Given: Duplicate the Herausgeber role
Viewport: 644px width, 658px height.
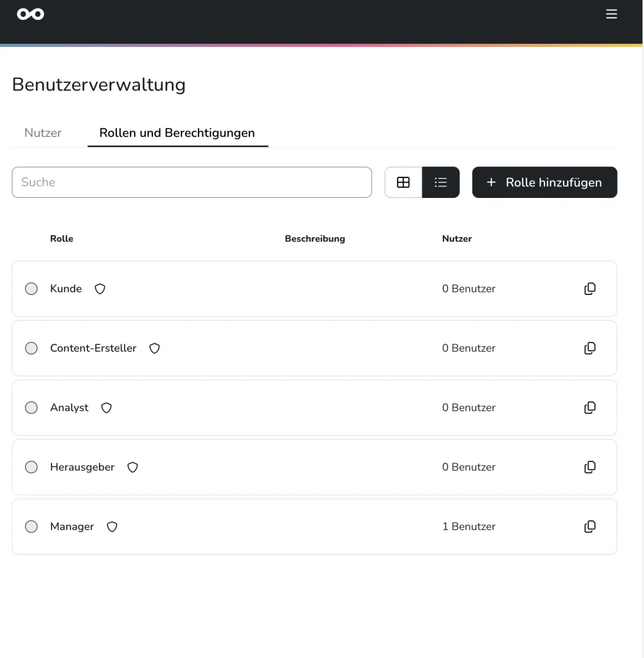Looking at the screenshot, I should [x=589, y=467].
